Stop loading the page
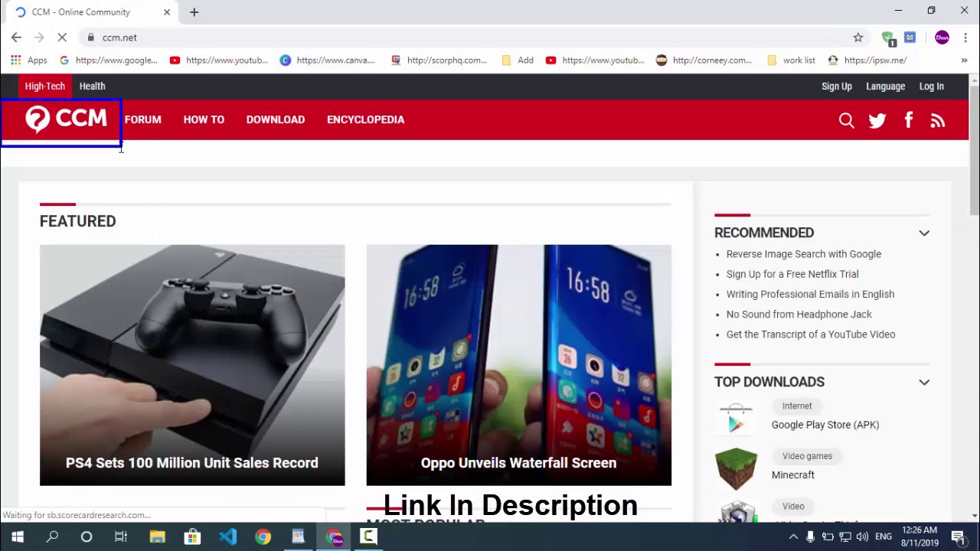The height and width of the screenshot is (551, 980). pyautogui.click(x=62, y=37)
